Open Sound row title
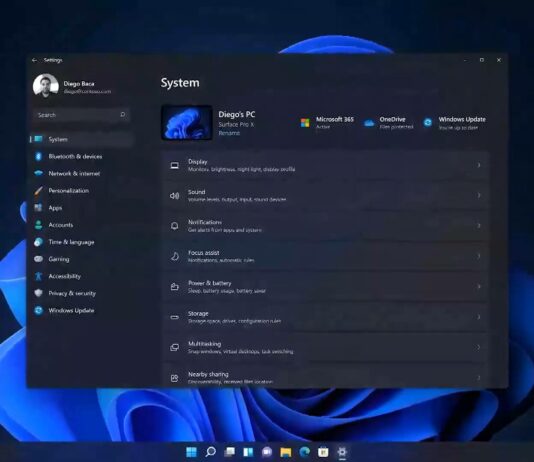The image size is (534, 462). (197, 192)
